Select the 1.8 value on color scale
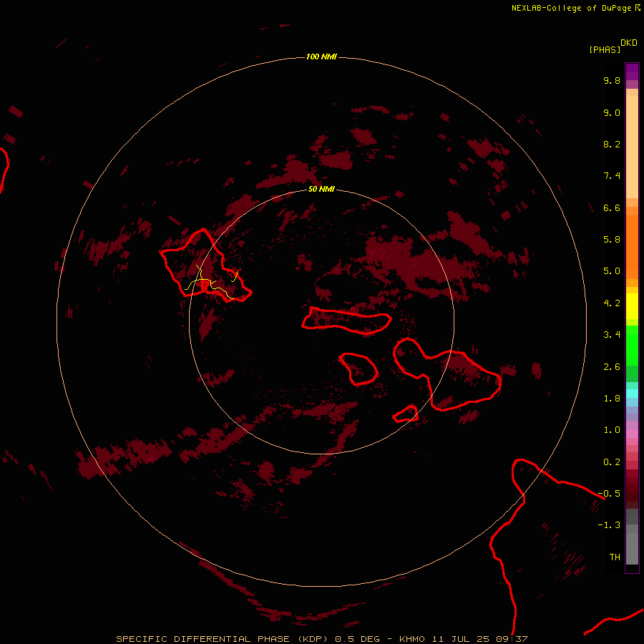 tap(612, 399)
